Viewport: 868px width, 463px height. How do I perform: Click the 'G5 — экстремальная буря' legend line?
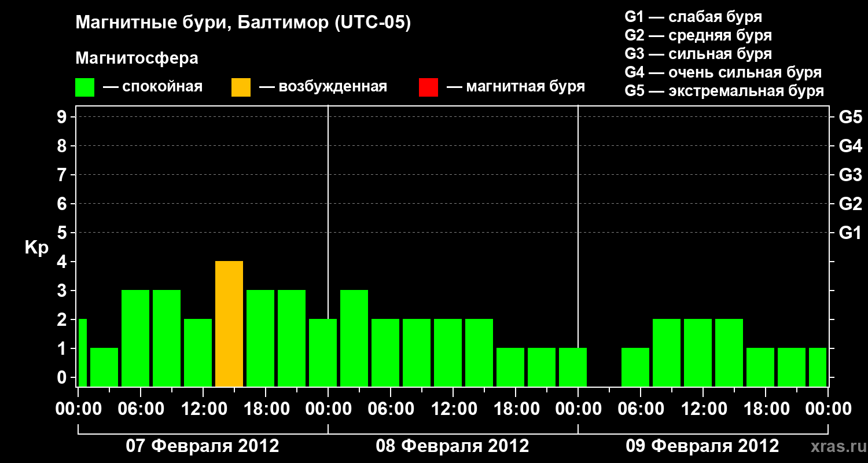[x=724, y=91]
